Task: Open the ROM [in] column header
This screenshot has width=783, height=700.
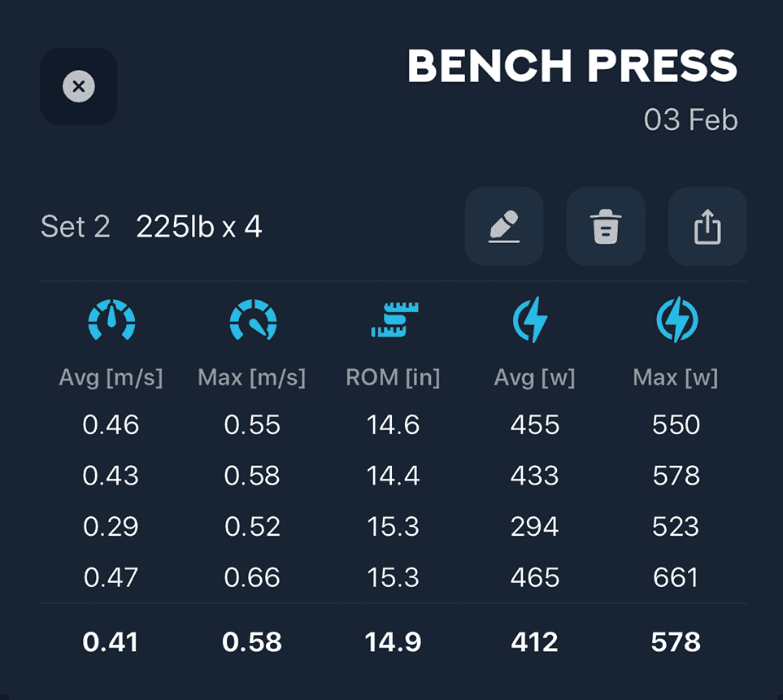Action: coord(394,376)
